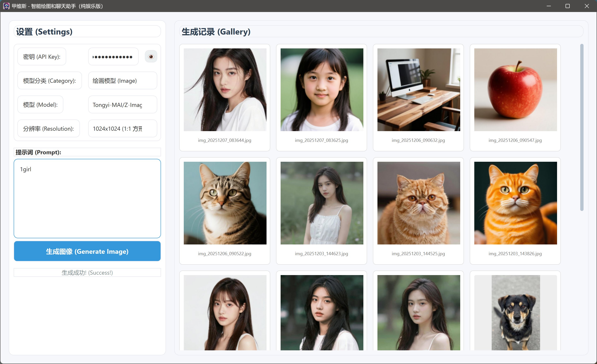Image resolution: width=597 pixels, height=364 pixels.
Task: Click the app icon in title bar
Action: (6, 6)
